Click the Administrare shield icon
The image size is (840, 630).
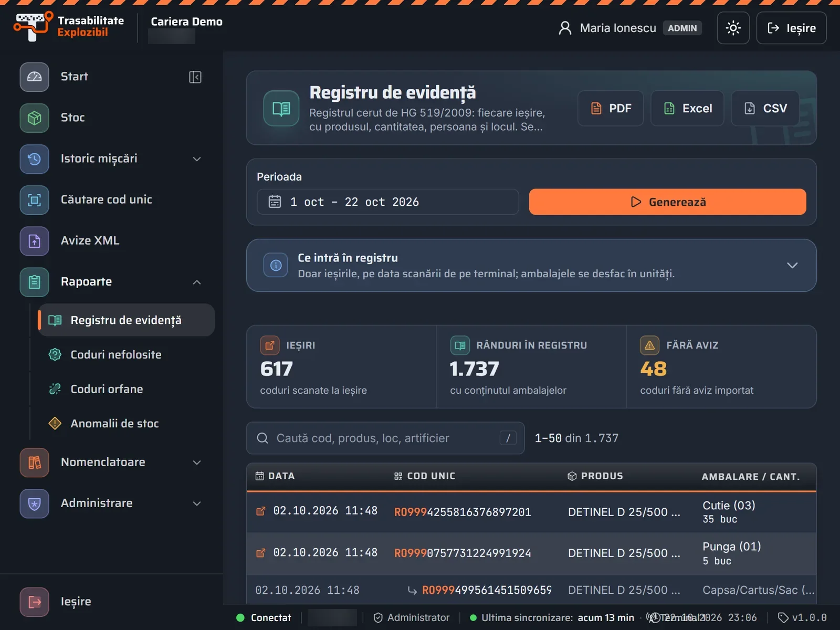[35, 503]
